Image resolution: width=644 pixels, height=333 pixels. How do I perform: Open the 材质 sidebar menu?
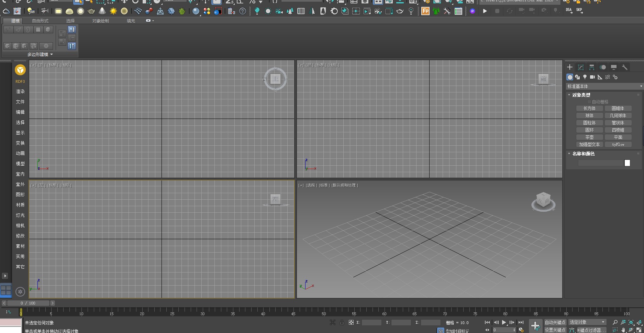pos(20,205)
